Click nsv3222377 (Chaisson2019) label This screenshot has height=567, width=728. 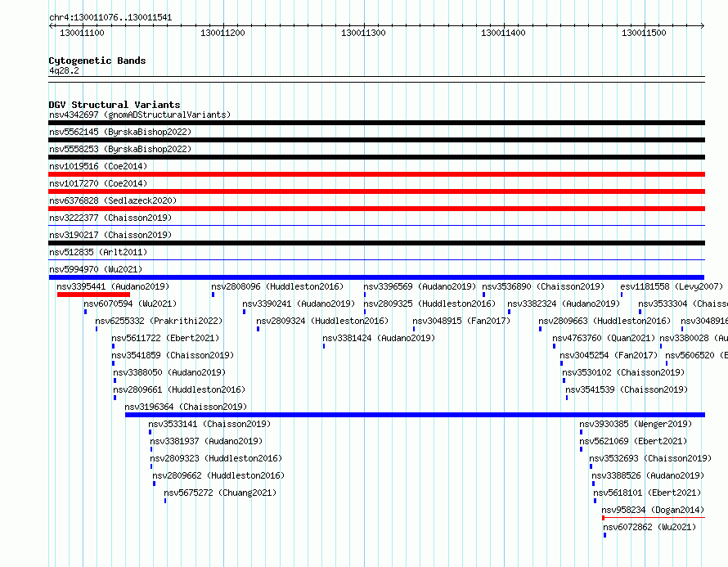click(110, 218)
